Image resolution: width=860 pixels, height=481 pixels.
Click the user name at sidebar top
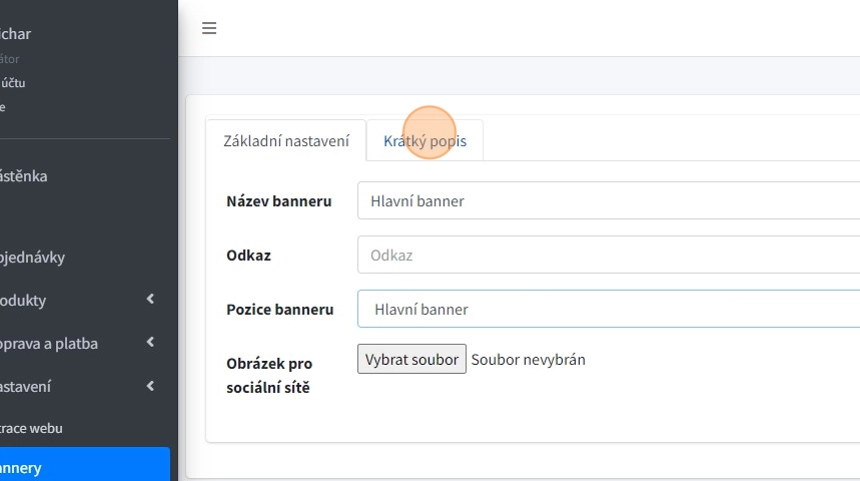click(x=16, y=34)
